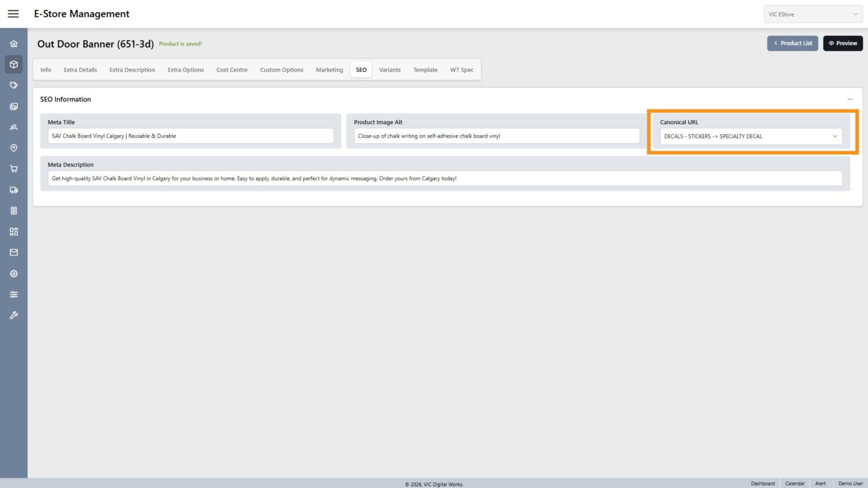Click the envelope mail sidebar icon

[14, 253]
